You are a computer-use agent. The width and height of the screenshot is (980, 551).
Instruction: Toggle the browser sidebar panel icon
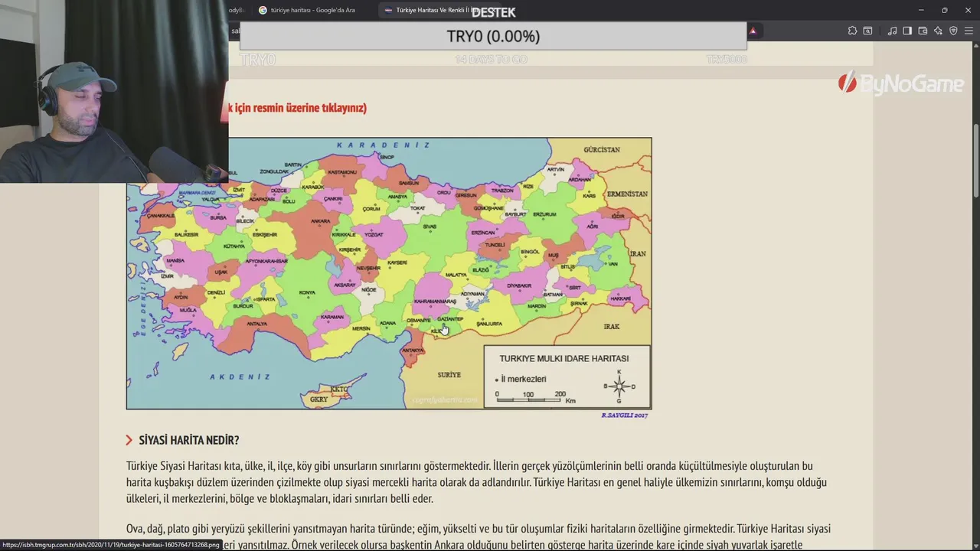907,31
